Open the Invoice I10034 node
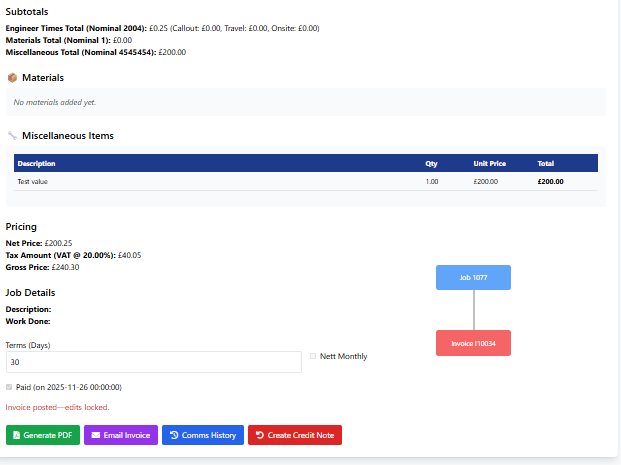Viewport: 621px width, 465px height. (473, 343)
